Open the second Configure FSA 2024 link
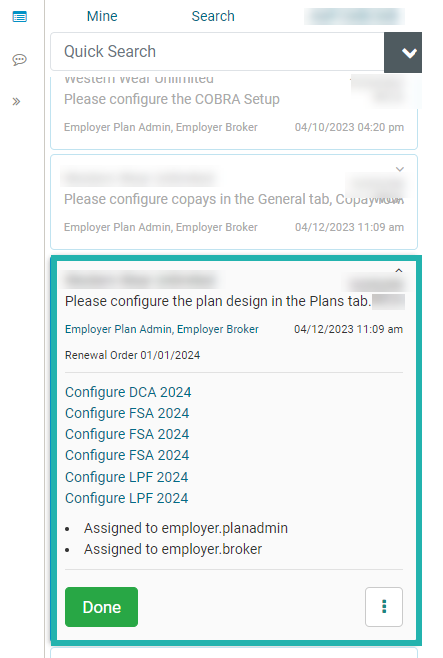Viewport: 443px width, 658px height. click(127, 434)
